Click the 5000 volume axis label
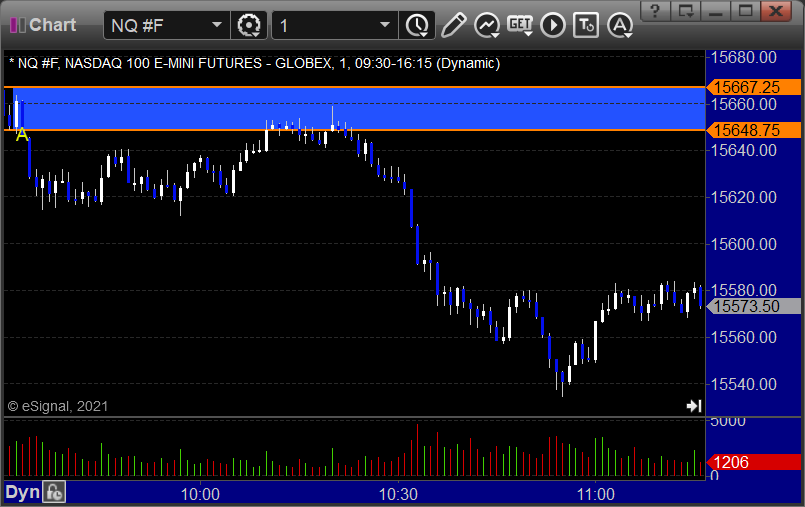The image size is (805, 507). pyautogui.click(x=727, y=422)
